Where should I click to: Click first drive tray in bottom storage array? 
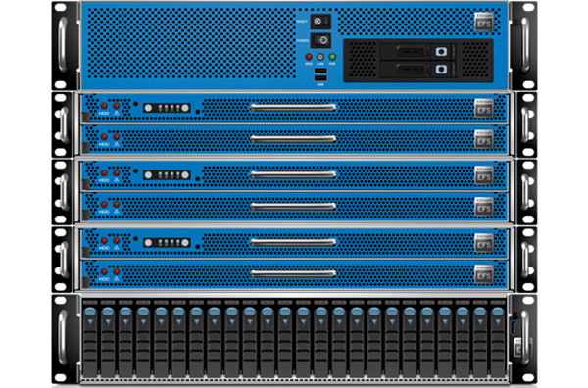point(90,339)
